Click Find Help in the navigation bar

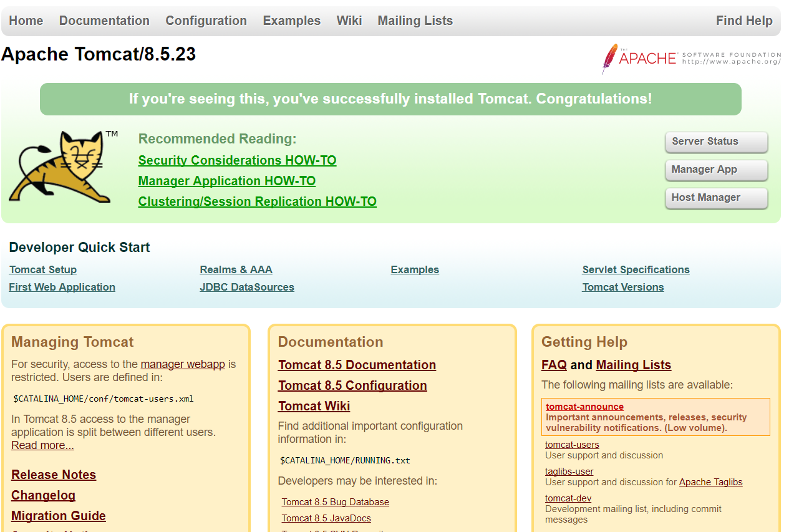(x=744, y=21)
